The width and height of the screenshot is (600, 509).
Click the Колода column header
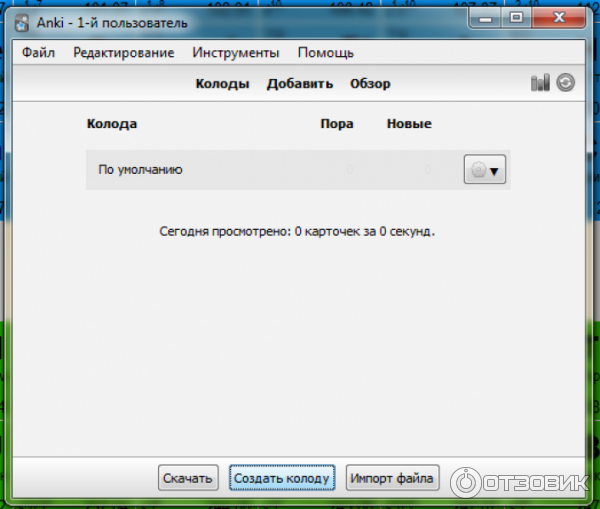point(112,124)
